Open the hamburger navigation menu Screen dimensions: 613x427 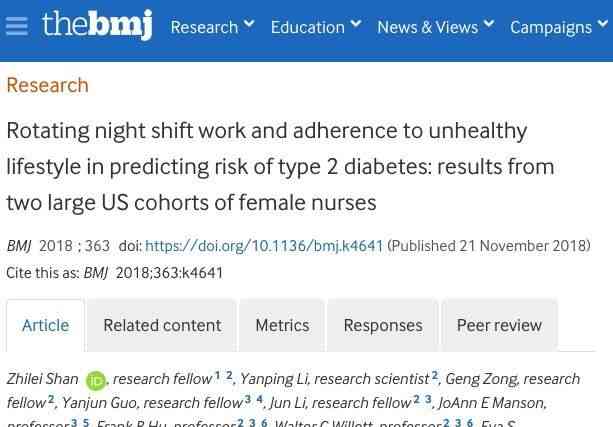[17, 27]
